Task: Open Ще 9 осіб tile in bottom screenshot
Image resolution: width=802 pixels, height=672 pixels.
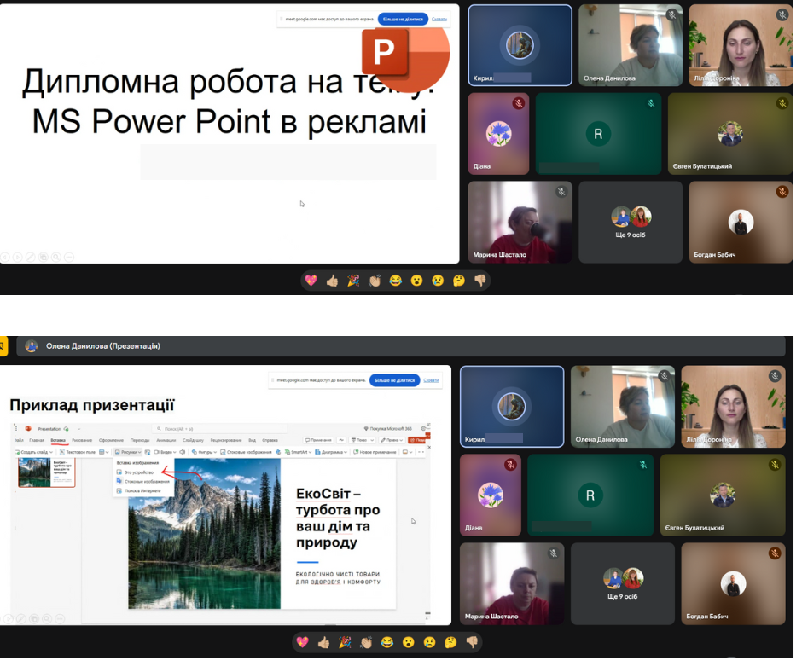Action: point(623,583)
